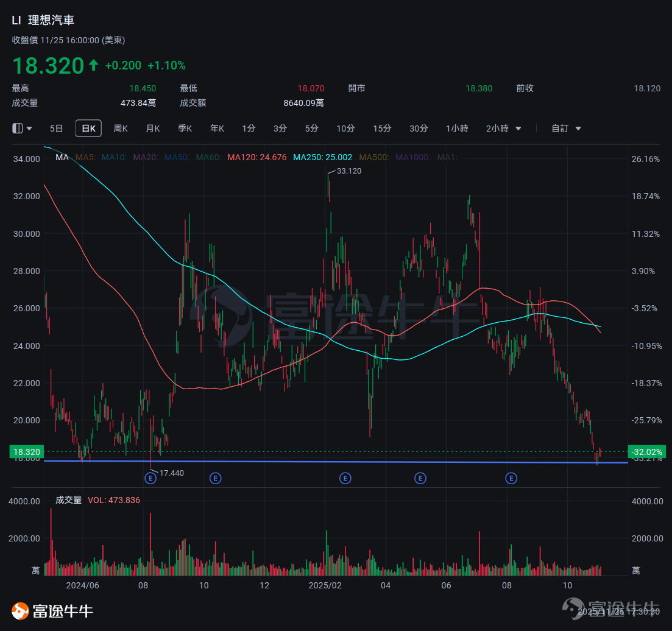Switch to 15分 interval
Viewport: 672px width, 631px height.
coord(382,128)
